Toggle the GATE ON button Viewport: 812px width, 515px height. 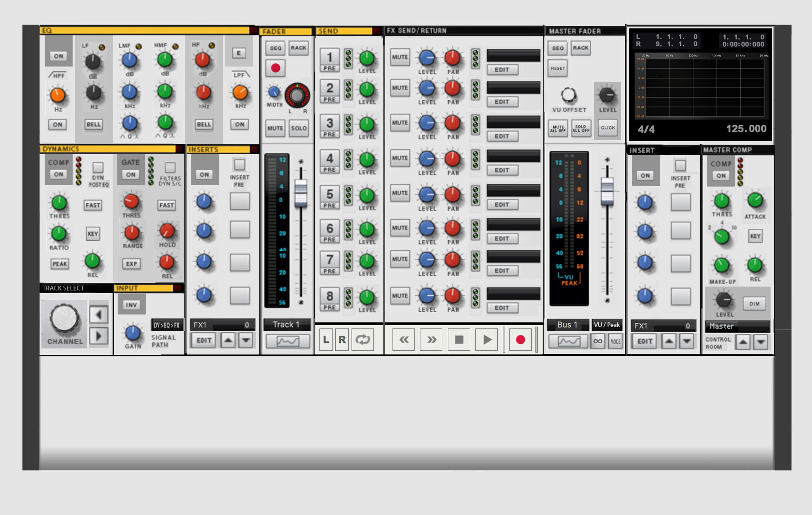click(x=131, y=174)
